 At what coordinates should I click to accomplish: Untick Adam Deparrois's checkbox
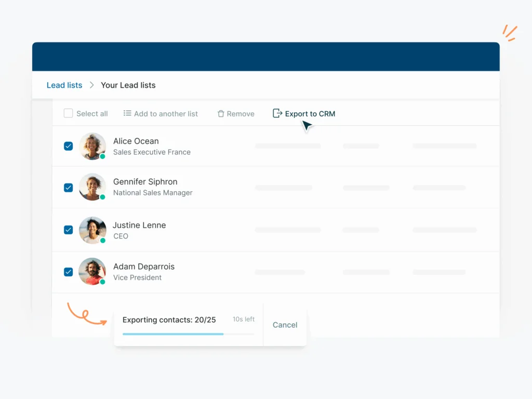click(68, 271)
